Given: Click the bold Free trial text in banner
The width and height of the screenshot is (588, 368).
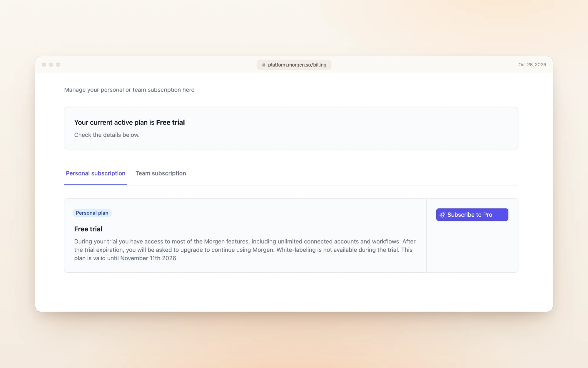Looking at the screenshot, I should 171,122.
